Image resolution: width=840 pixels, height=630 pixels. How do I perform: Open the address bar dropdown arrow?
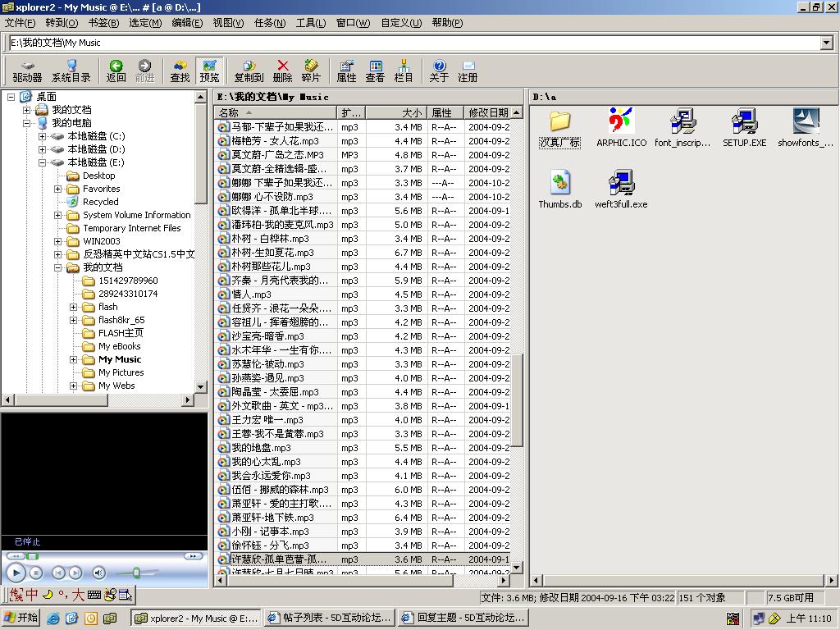tap(827, 43)
